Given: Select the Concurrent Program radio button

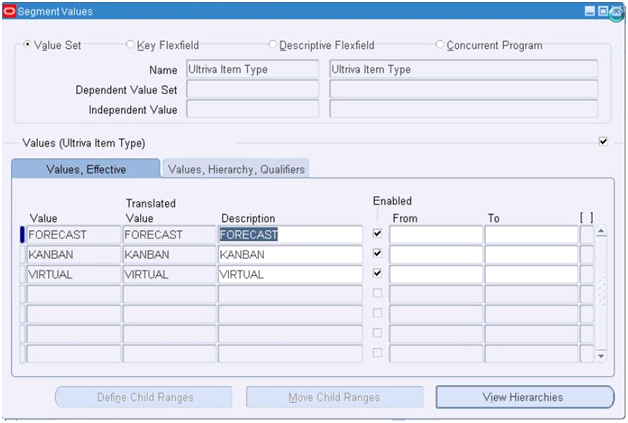Looking at the screenshot, I should 440,44.
